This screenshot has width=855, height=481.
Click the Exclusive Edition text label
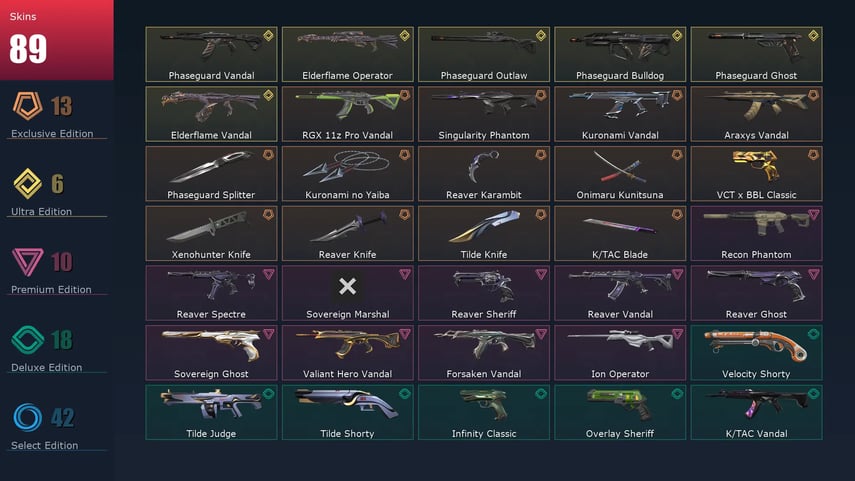click(52, 134)
